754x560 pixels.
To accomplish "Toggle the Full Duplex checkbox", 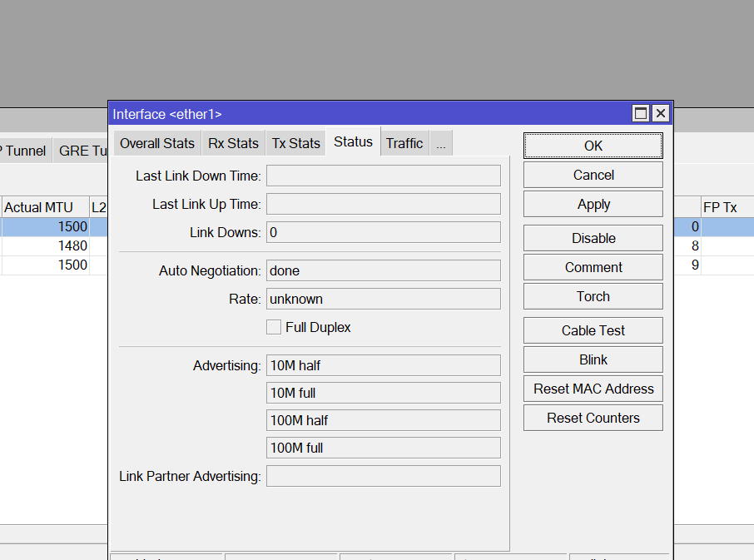I will pyautogui.click(x=274, y=327).
